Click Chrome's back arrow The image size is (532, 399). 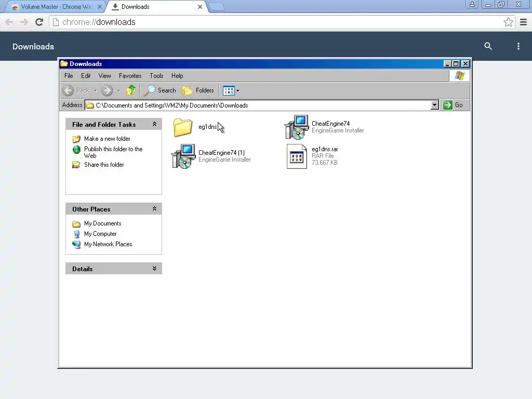click(x=9, y=22)
